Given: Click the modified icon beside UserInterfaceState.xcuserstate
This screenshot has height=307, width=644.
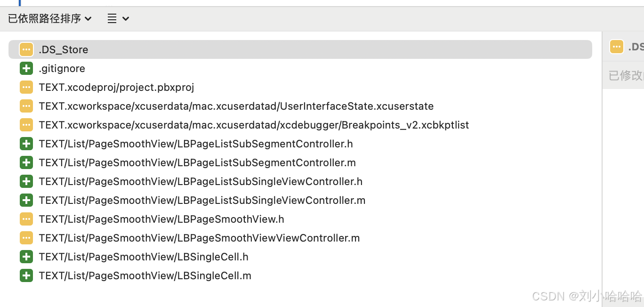Looking at the screenshot, I should point(26,106).
